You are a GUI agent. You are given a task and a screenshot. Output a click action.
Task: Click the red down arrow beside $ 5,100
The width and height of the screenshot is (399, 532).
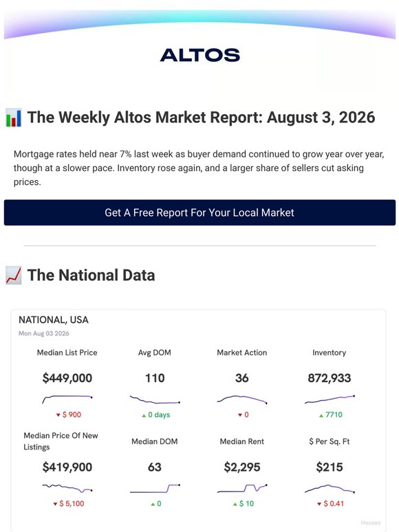pos(55,505)
